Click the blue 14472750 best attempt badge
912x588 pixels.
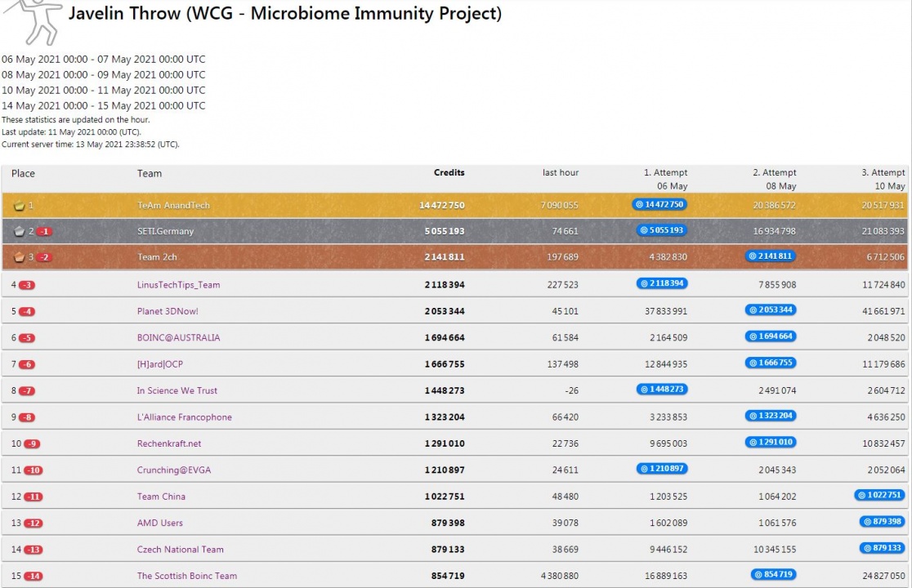[x=659, y=204]
